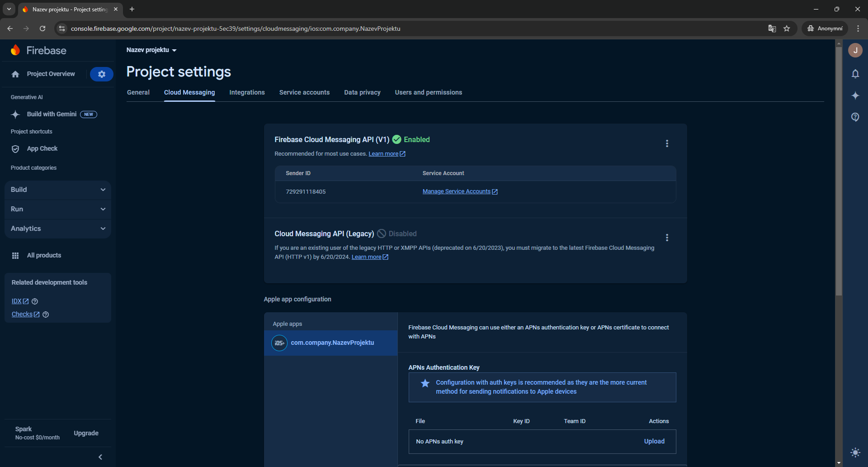Click the project settings gear icon
Image resolution: width=868 pixels, height=467 pixels.
coord(101,74)
